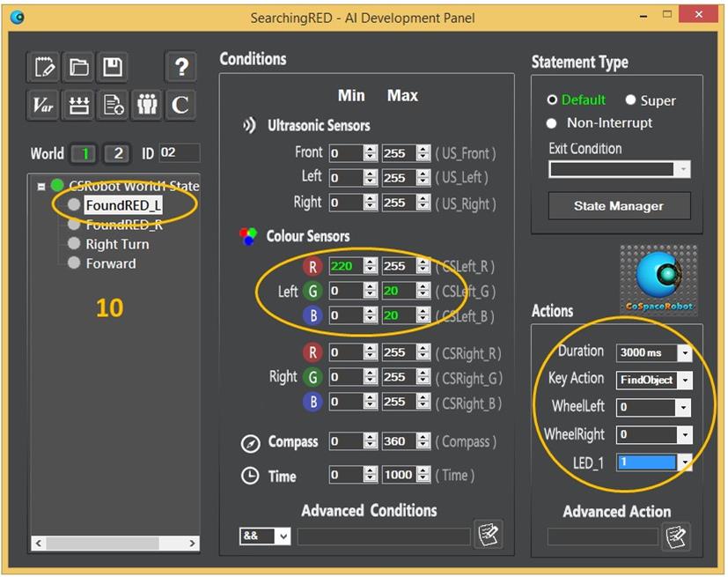The image size is (728, 577).
Task: Open help with the question mark icon
Action: point(180,66)
